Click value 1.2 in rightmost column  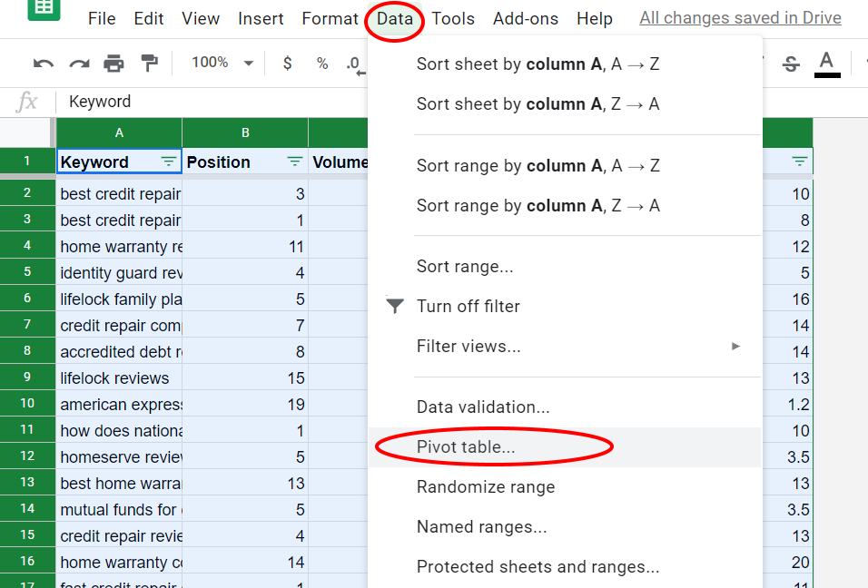click(x=788, y=405)
